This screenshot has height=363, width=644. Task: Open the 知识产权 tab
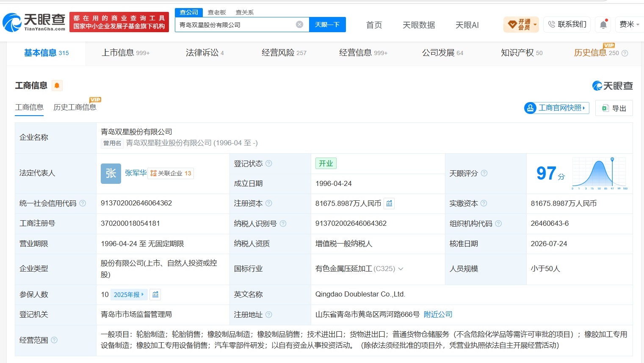click(522, 53)
